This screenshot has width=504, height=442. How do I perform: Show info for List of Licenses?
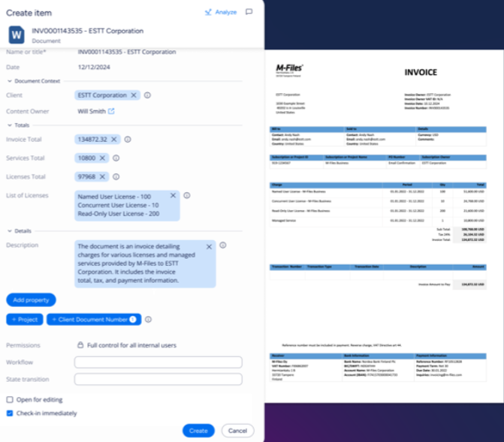187,195
